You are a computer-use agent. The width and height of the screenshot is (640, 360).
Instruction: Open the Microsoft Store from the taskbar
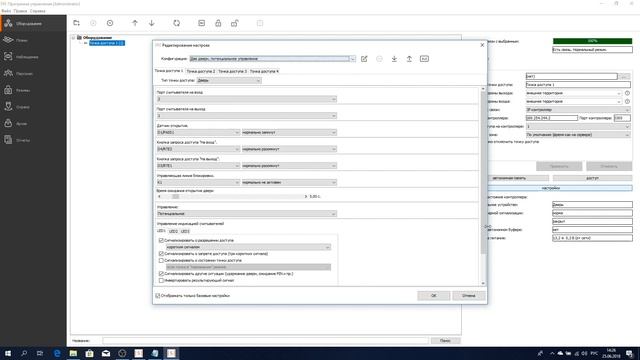[89, 353]
